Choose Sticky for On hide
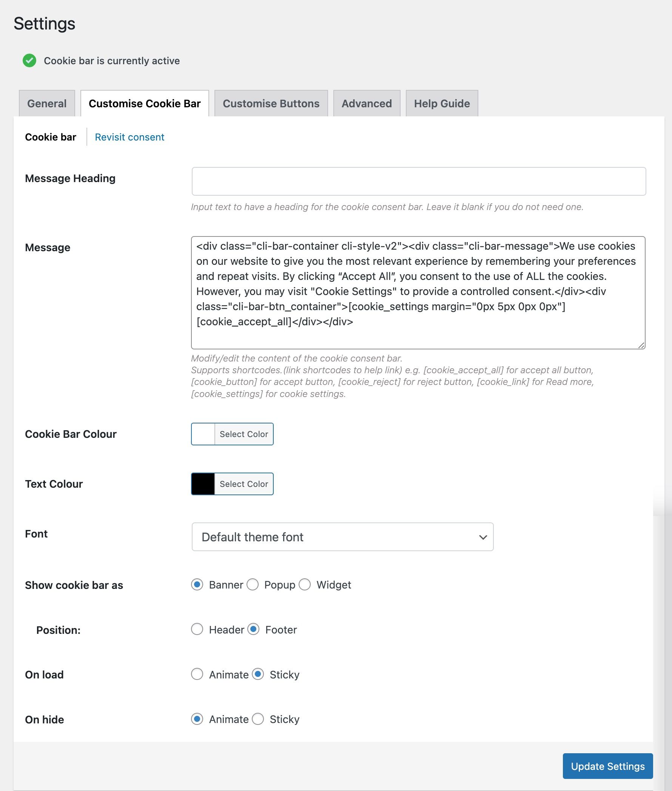672x791 pixels. click(x=258, y=719)
